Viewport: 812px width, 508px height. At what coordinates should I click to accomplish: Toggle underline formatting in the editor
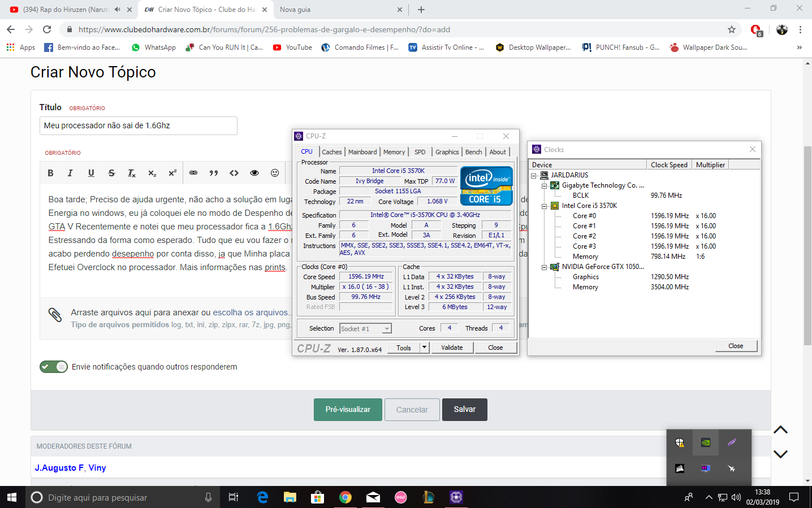(91, 173)
